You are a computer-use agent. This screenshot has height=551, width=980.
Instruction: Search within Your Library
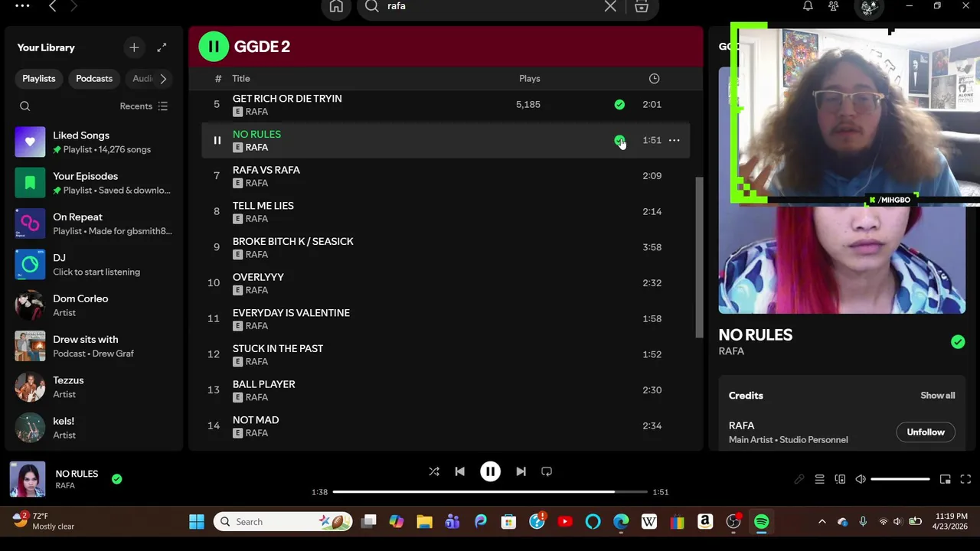click(25, 106)
